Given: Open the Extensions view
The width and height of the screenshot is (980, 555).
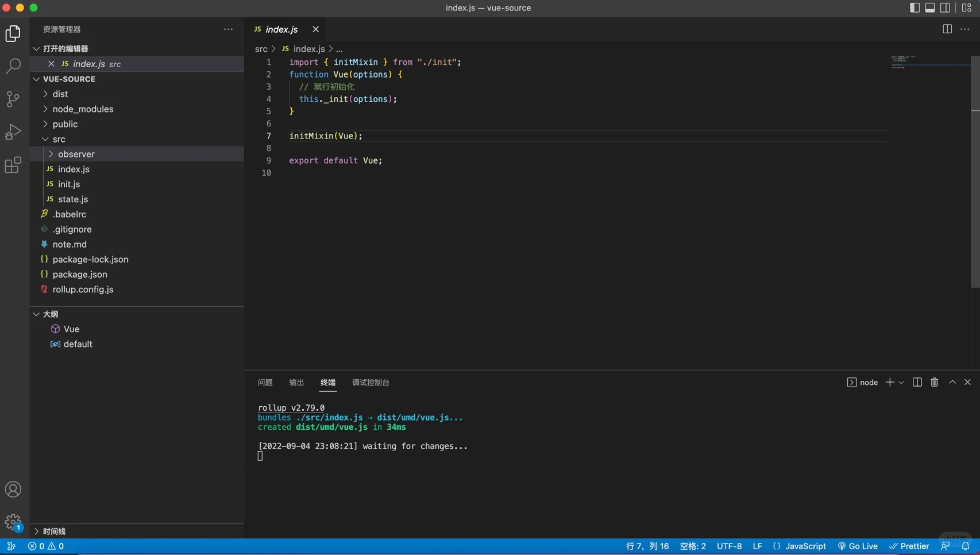Looking at the screenshot, I should (x=13, y=165).
